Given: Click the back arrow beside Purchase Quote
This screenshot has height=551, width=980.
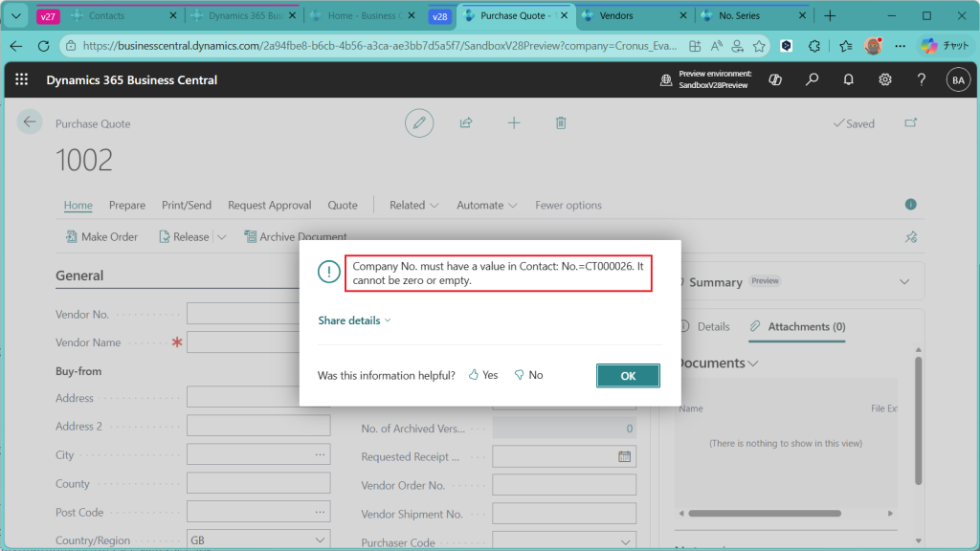Looking at the screenshot, I should click(x=30, y=121).
